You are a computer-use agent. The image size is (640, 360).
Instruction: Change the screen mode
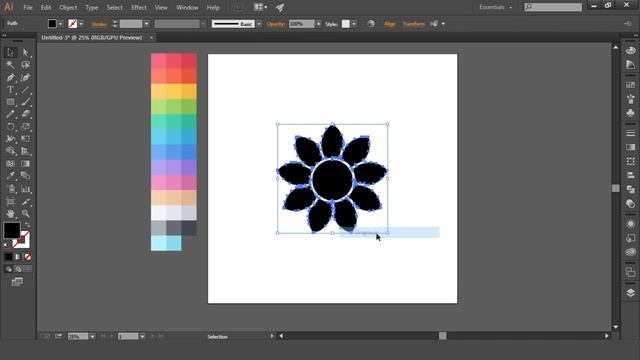pos(17,282)
